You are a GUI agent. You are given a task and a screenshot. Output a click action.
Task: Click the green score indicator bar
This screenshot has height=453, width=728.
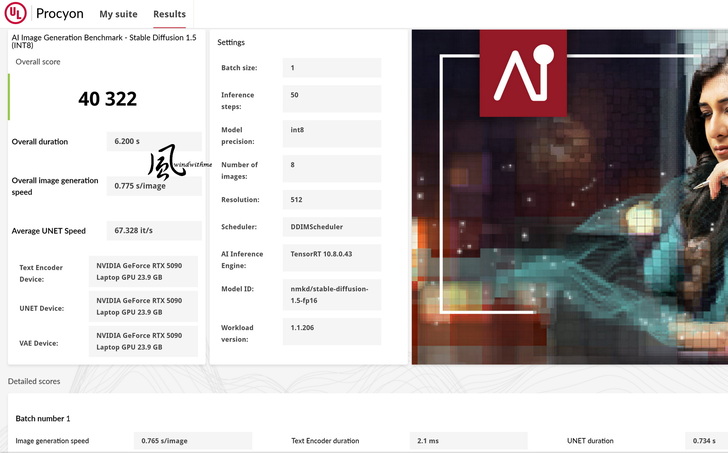click(x=9, y=97)
